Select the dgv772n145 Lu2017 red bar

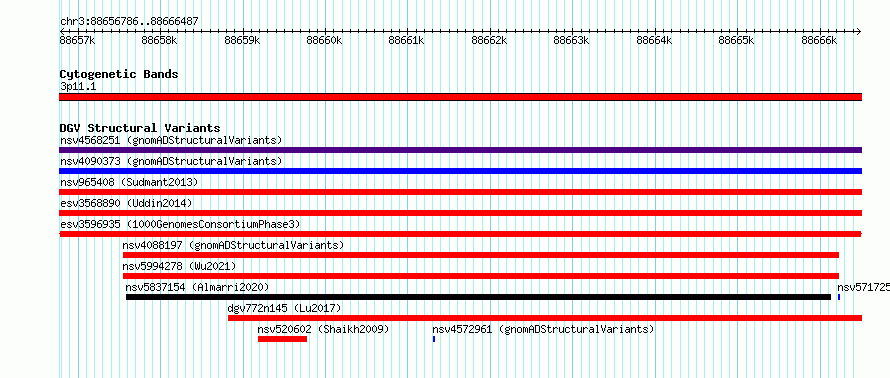(x=545, y=318)
